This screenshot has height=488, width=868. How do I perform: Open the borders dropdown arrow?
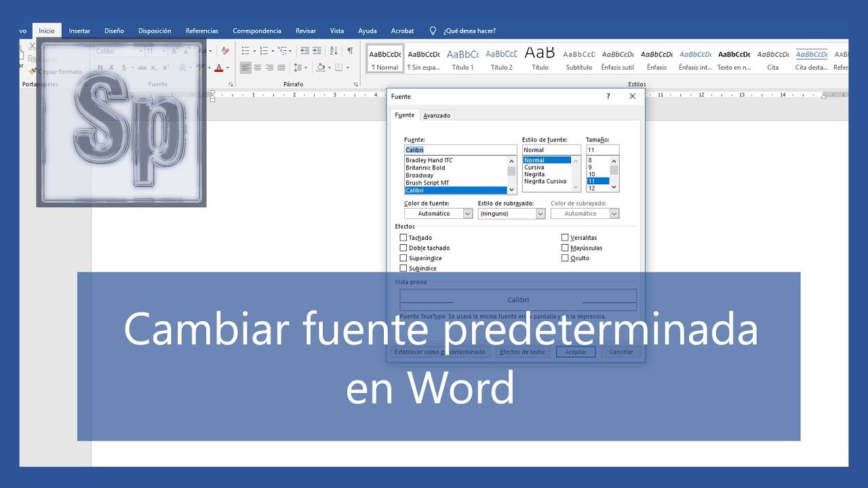pos(348,68)
